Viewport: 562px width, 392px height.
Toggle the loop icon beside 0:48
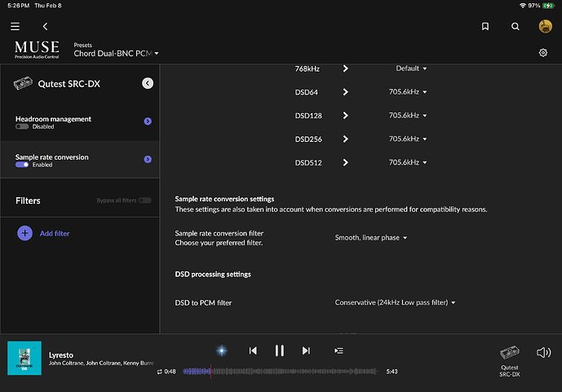(160, 372)
